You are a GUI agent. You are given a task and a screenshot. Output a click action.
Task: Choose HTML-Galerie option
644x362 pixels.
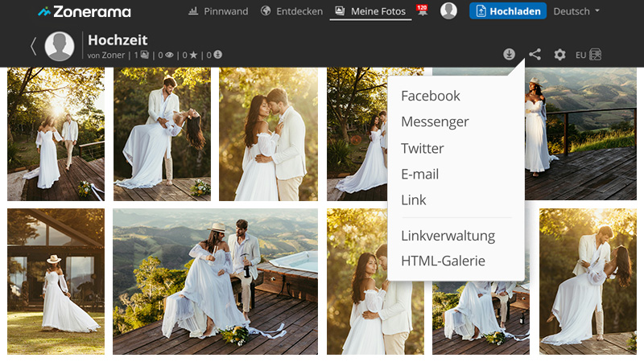click(443, 261)
